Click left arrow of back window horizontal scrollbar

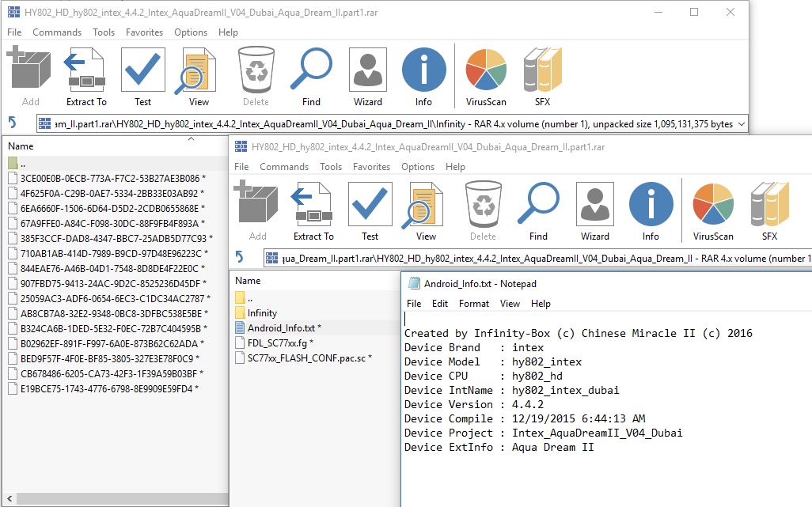point(9,499)
